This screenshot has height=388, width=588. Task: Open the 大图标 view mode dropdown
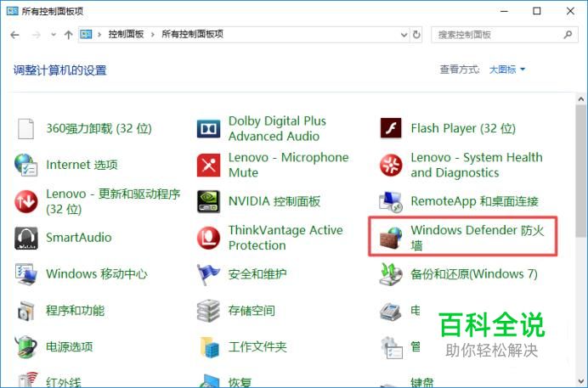[x=507, y=70]
